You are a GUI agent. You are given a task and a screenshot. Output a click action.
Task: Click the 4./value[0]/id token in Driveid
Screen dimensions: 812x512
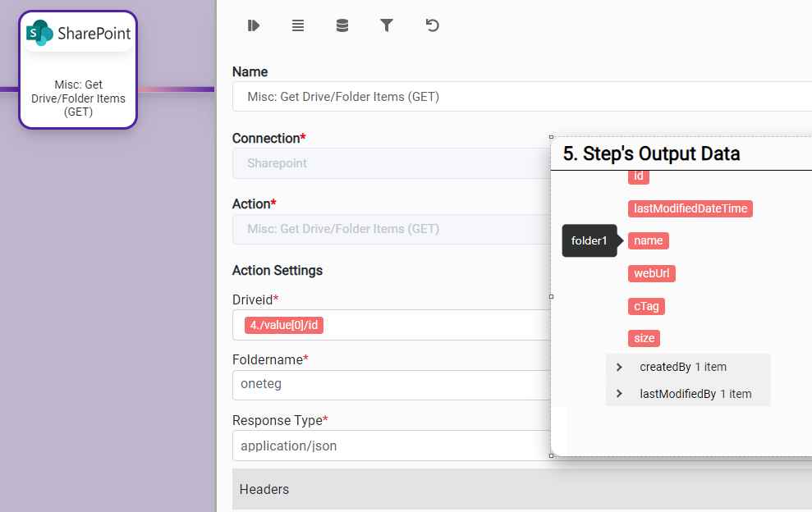coord(283,325)
